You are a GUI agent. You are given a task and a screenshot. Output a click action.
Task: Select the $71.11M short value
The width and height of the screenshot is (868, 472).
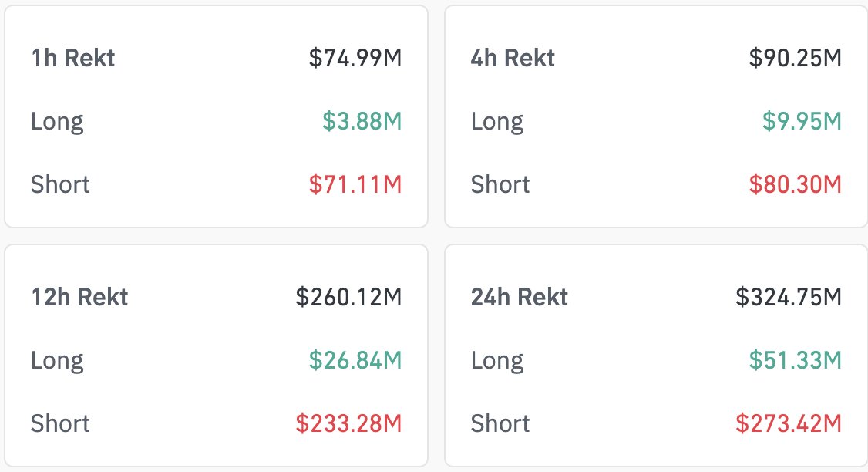[x=355, y=184]
